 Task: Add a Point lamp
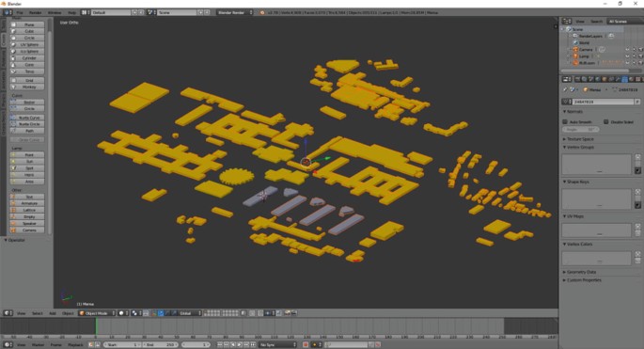click(x=27, y=155)
